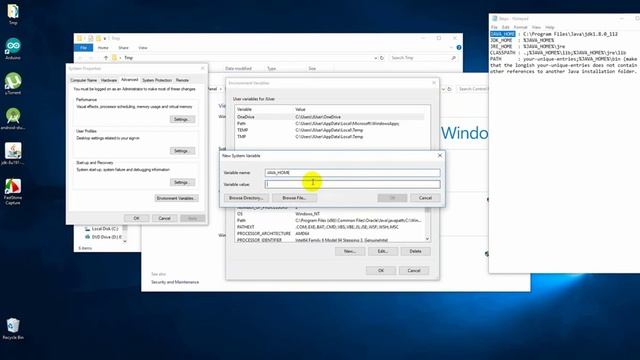640x360 pixels.
Task: Open Share tab in File Explorer ribbon
Action: pos(123,48)
